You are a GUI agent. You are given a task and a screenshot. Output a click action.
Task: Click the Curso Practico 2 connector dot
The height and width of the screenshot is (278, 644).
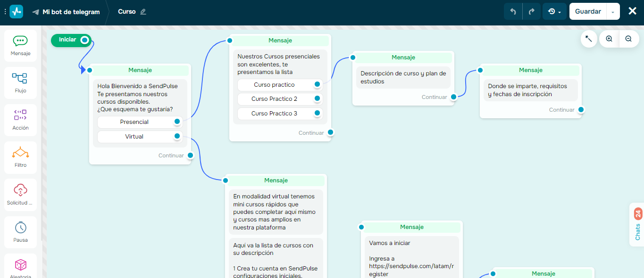pos(317,98)
